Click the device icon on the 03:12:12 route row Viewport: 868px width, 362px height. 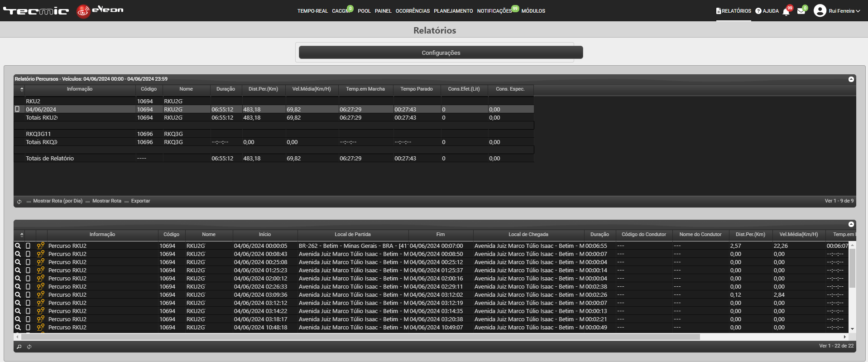pos(28,303)
